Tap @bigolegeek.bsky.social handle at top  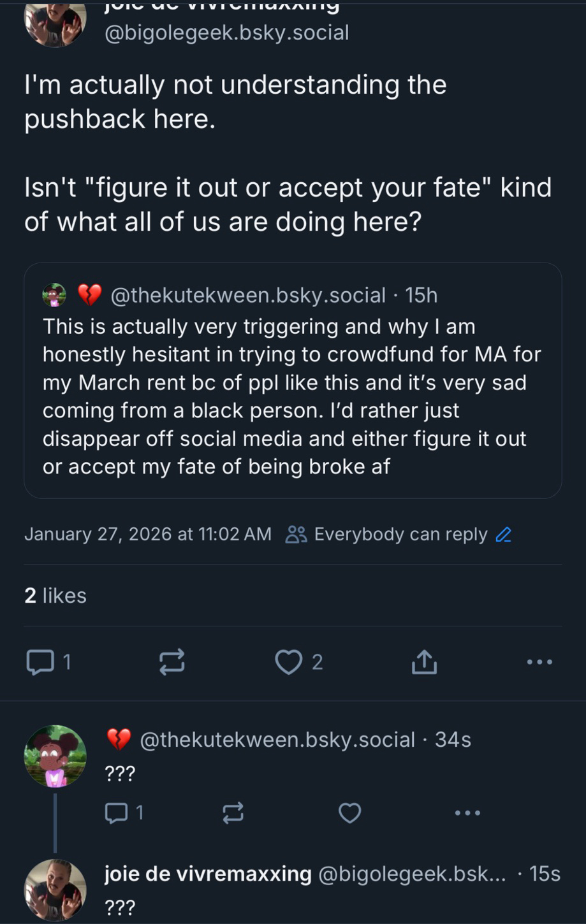coord(226,32)
